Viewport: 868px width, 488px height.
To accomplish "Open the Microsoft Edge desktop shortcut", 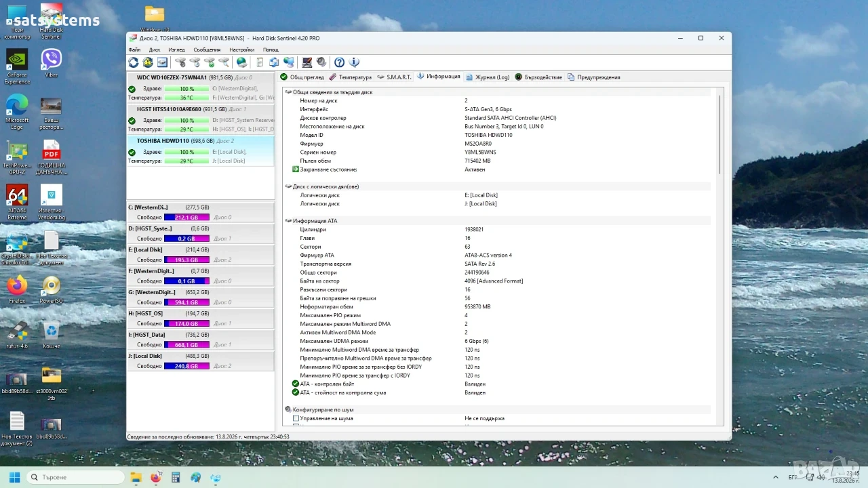I will point(17,111).
